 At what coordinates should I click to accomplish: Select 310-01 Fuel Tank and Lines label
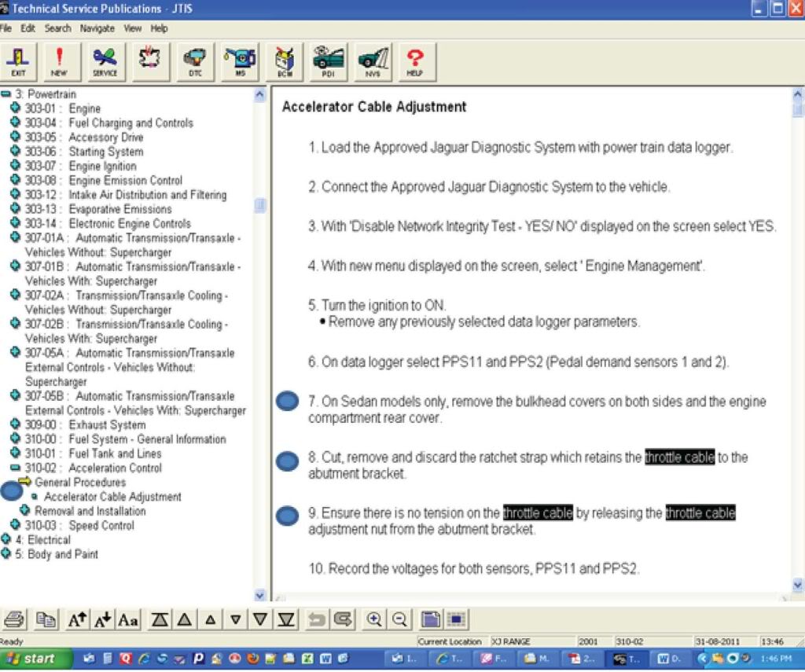[x=93, y=454]
